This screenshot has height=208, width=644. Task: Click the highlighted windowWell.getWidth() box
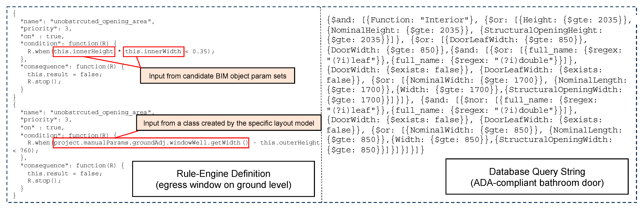click(x=151, y=143)
